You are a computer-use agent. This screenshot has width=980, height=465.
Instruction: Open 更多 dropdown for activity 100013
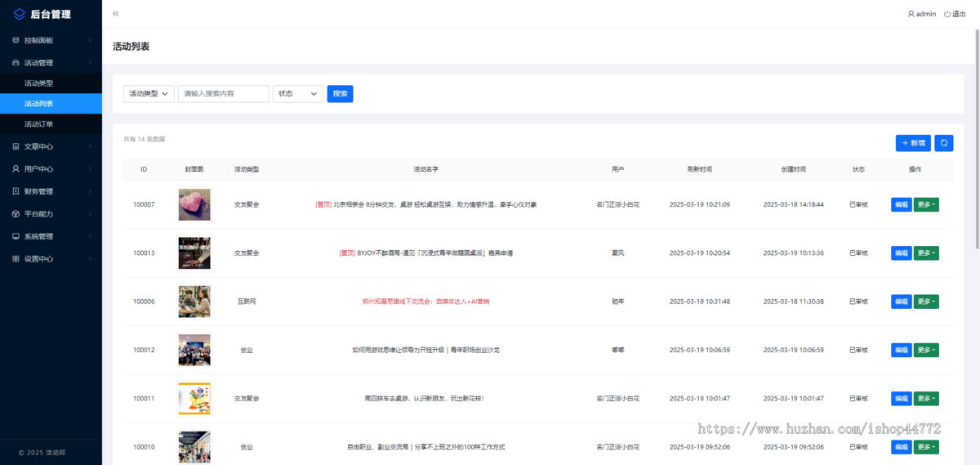pos(926,253)
